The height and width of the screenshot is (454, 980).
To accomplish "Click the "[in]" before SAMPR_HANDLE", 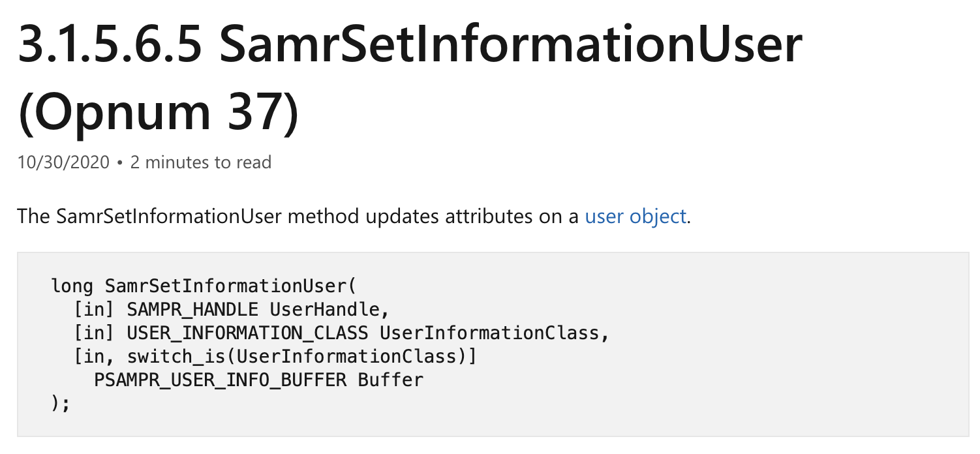I will pyautogui.click(x=95, y=309).
